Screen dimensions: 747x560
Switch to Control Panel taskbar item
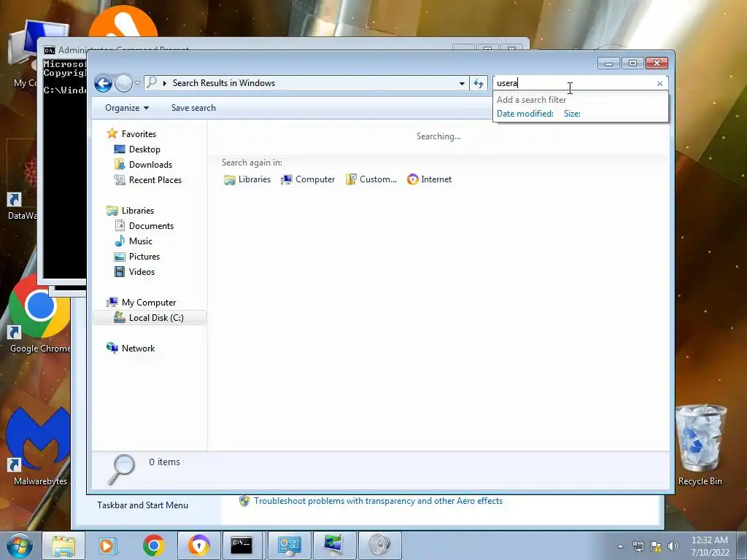pos(289,545)
